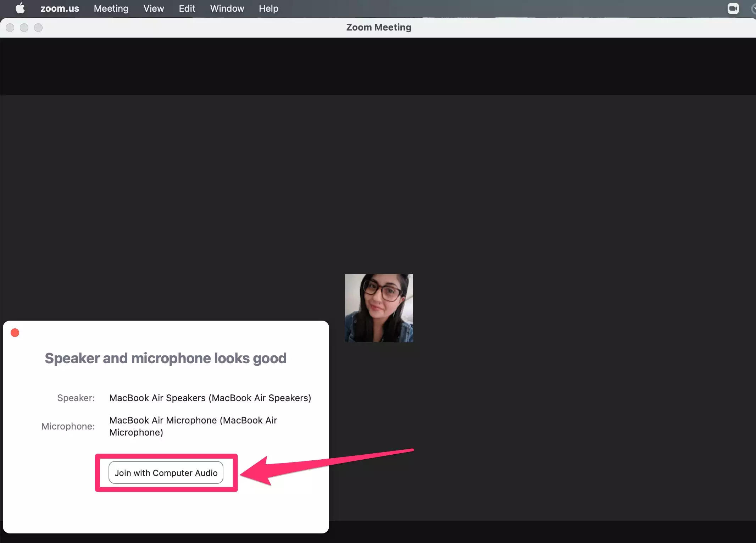Screen dimensions: 756x543
Task: Click the Zoom Meeting window title
Action: click(x=378, y=27)
